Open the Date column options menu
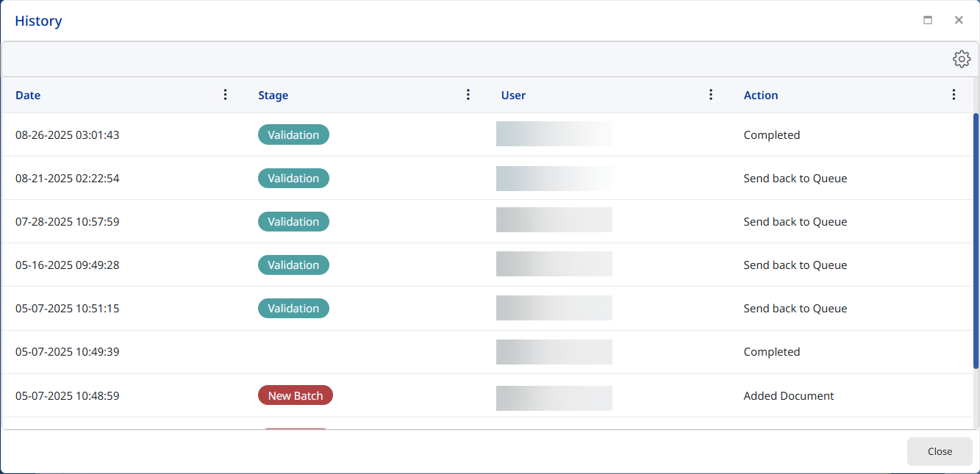 pyautogui.click(x=226, y=95)
